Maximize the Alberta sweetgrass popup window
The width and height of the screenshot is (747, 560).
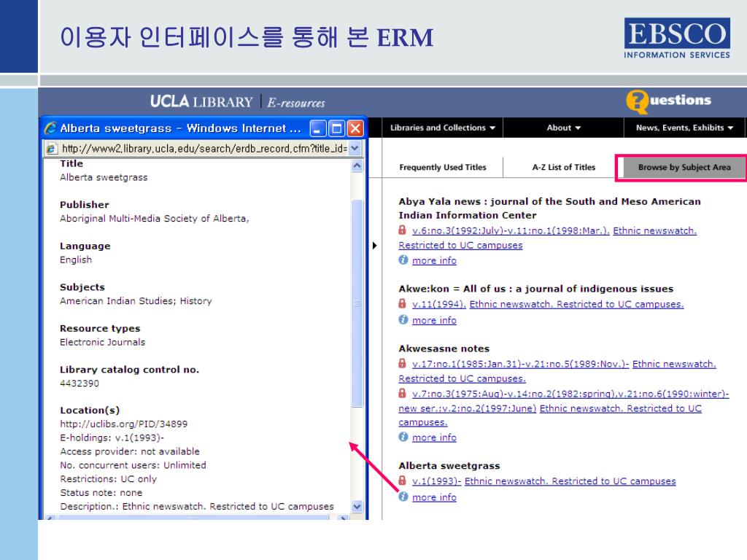337,128
